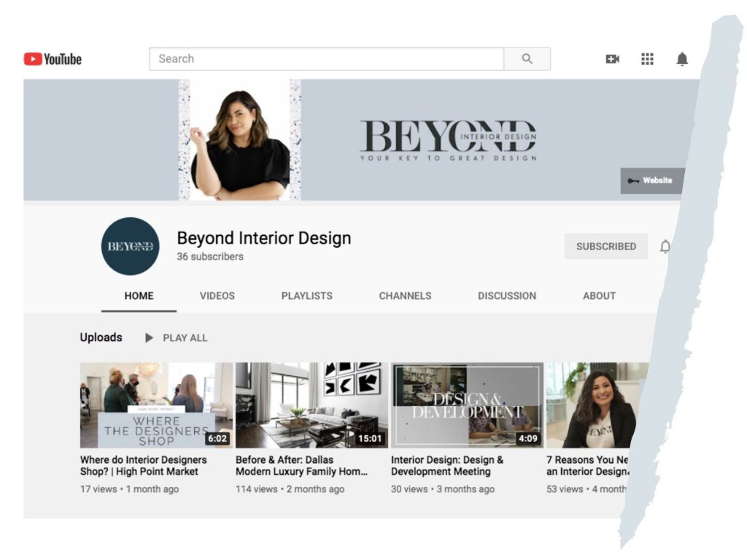Select the Home tab
Viewport: 747px width, 560px height.
[x=139, y=296]
